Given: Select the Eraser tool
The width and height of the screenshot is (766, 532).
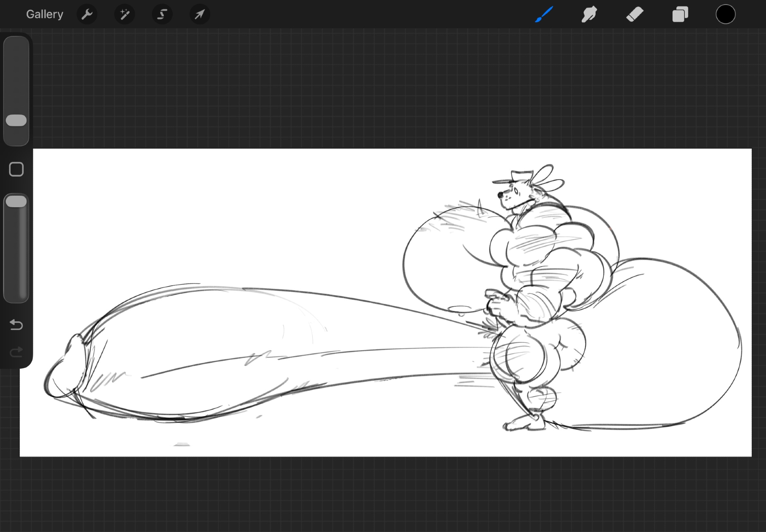Looking at the screenshot, I should pyautogui.click(x=635, y=15).
